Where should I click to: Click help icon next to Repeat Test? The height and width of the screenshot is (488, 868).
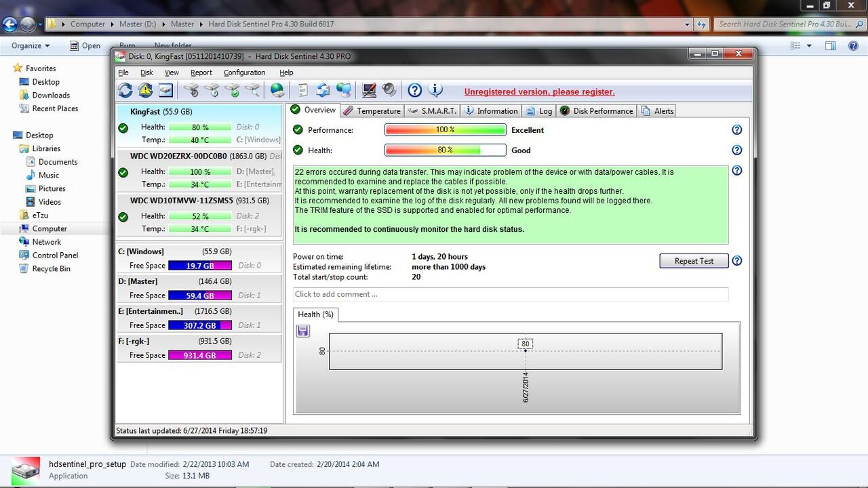tap(737, 261)
